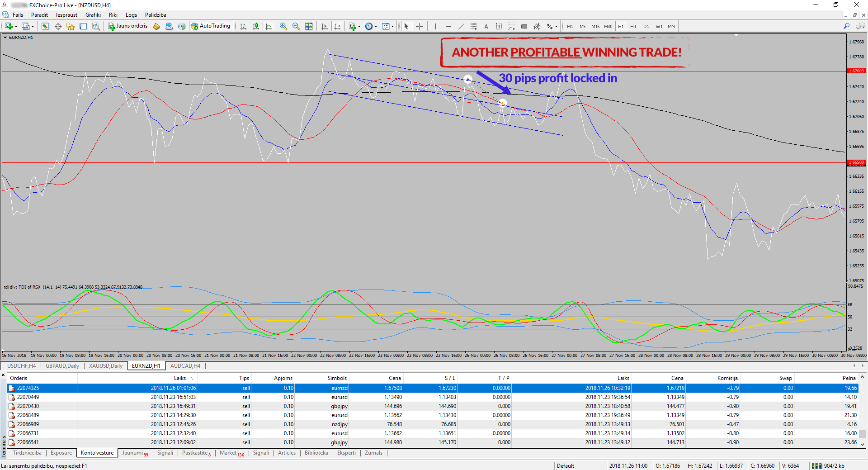Switch to H4 timeframe

[633, 26]
